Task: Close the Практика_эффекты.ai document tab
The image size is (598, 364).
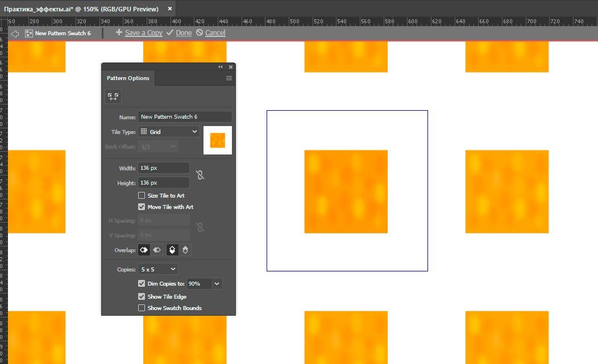Action: coord(170,9)
